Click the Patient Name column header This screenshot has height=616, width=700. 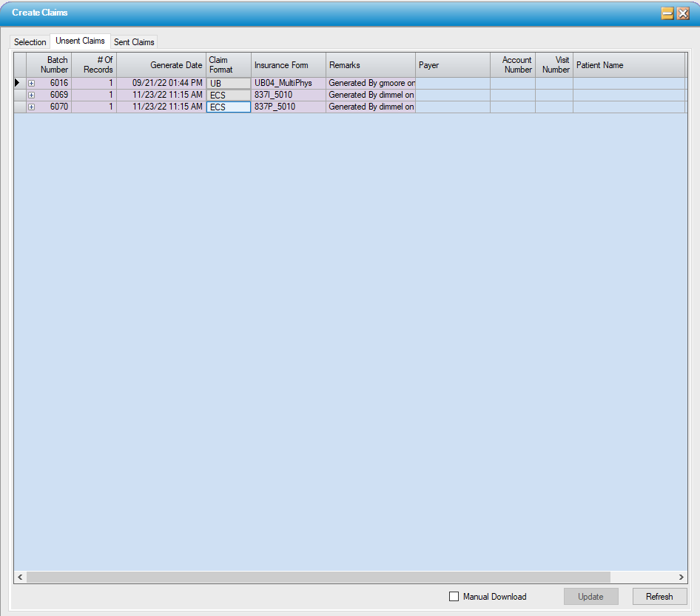(629, 65)
